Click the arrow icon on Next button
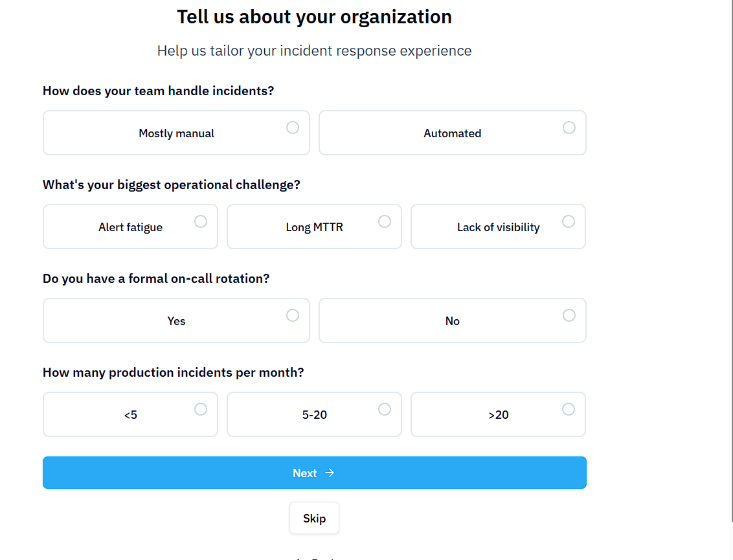 tap(330, 473)
